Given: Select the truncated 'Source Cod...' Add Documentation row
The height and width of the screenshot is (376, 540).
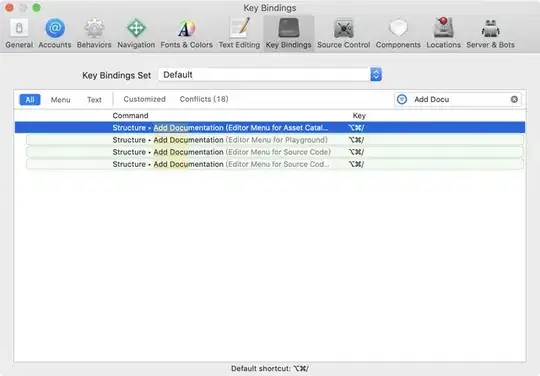Looking at the screenshot, I should pos(275,164).
